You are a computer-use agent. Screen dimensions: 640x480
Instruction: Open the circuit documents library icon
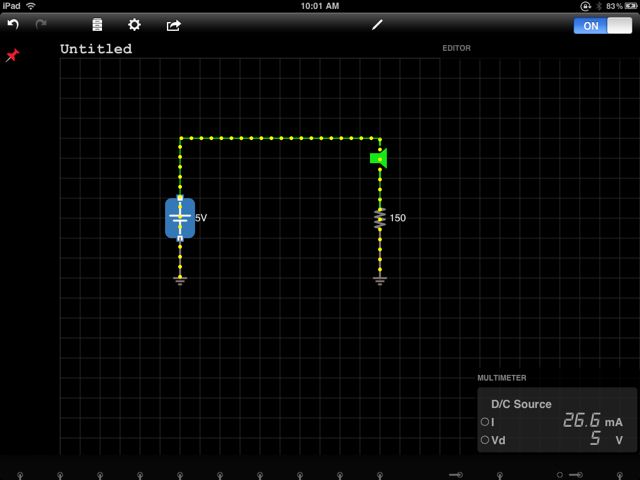97,25
